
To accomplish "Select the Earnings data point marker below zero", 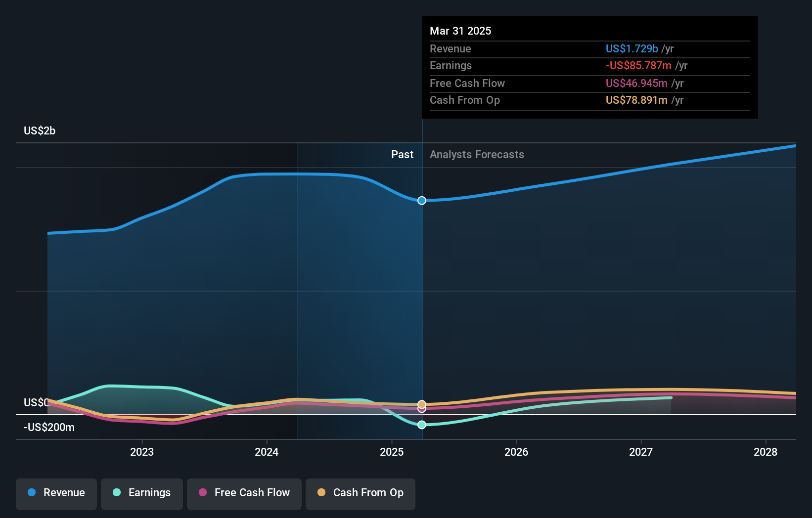I will pyautogui.click(x=422, y=425).
